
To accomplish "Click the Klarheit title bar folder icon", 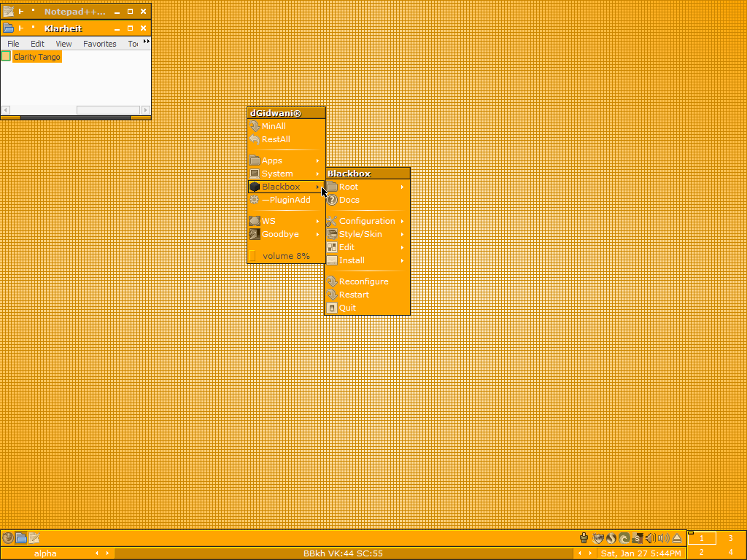I will tap(8, 28).
